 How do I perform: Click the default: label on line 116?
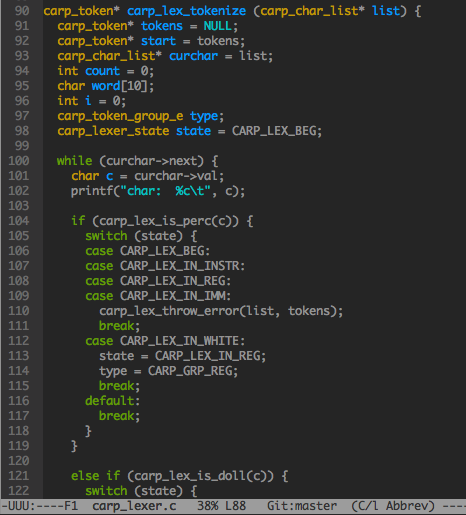(x=112, y=401)
